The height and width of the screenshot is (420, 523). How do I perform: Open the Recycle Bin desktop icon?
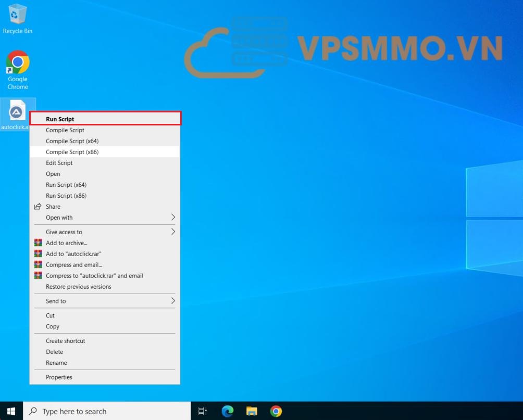(17, 16)
